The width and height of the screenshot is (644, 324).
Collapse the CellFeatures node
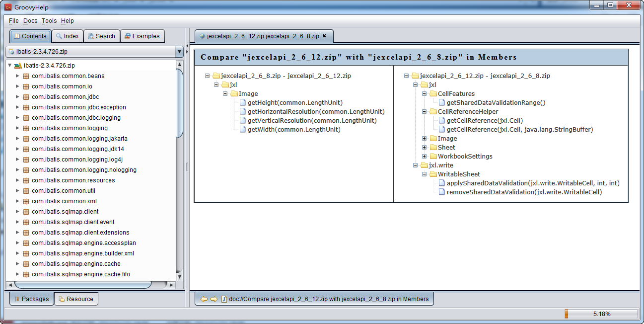click(x=424, y=94)
